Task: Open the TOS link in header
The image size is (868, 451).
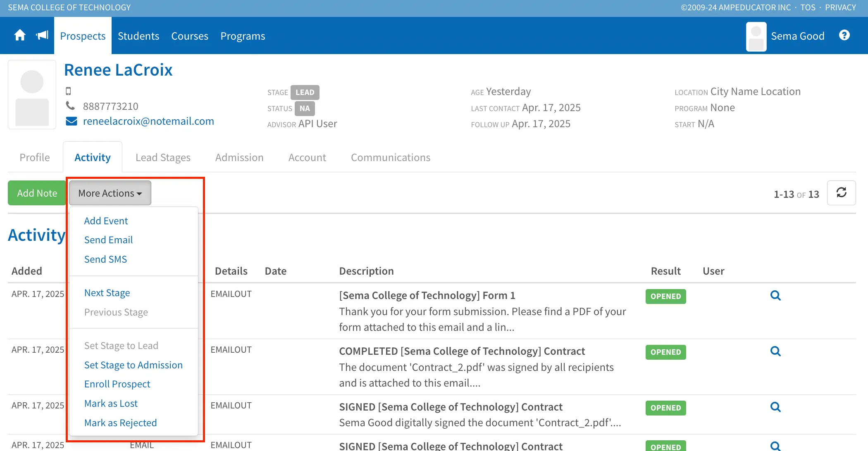Action: coord(808,7)
